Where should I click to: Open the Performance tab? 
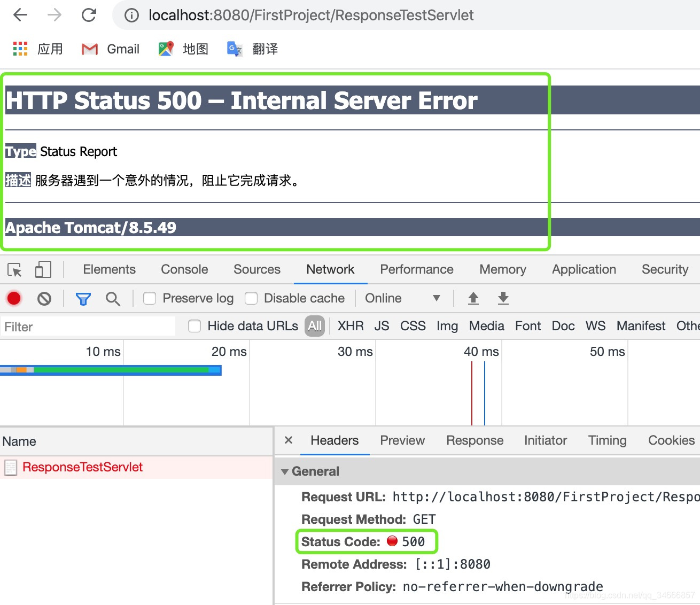tap(417, 269)
